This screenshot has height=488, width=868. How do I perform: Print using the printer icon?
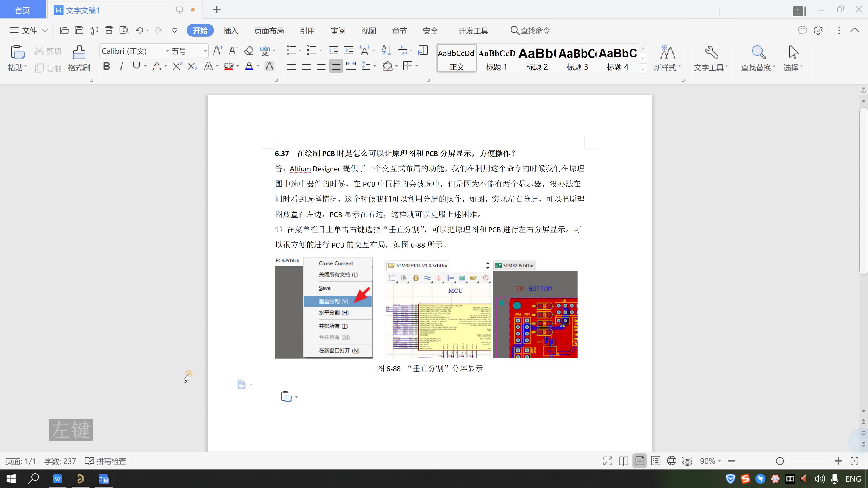tap(109, 31)
